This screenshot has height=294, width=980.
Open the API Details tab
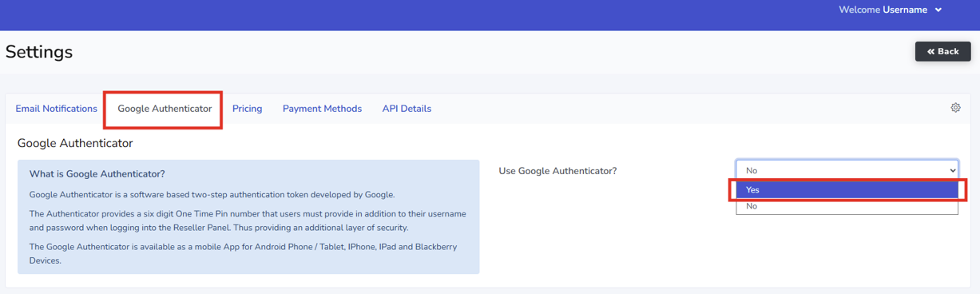407,109
